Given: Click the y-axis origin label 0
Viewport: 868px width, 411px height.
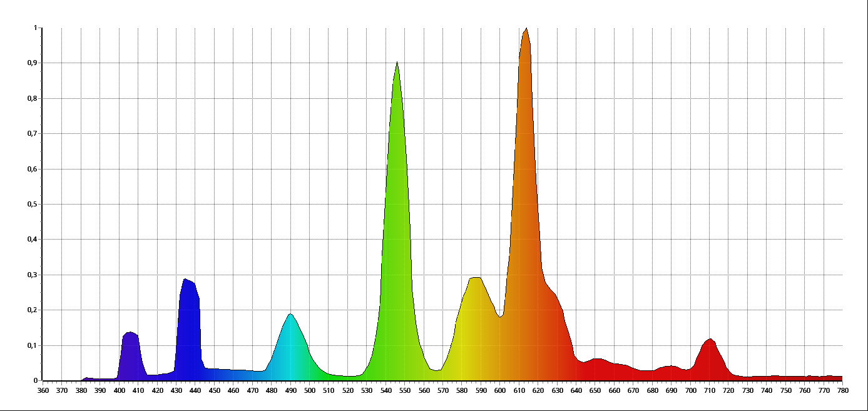Looking at the screenshot, I should 36,380.
